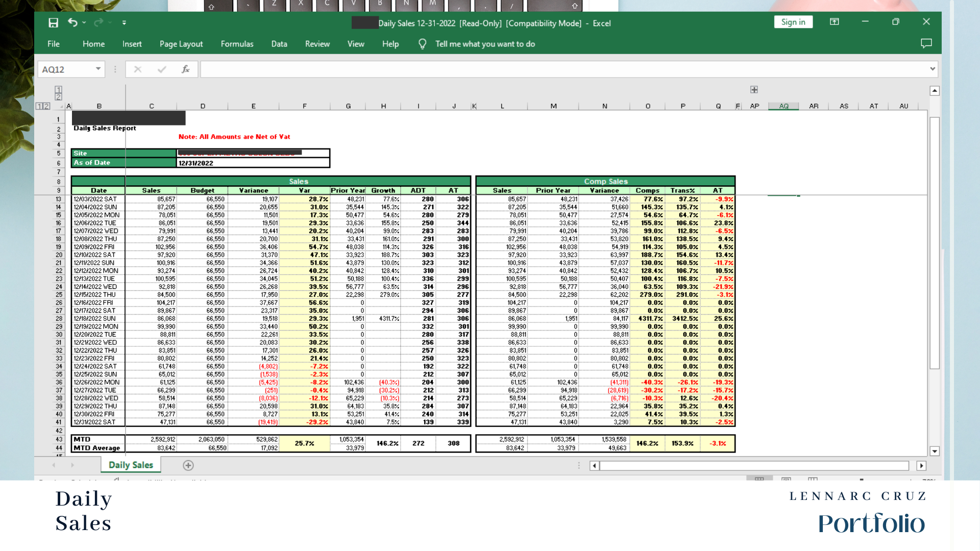Click the 12/25/2022 SUN date cell
This screenshot has width=980, height=551.
99,374
